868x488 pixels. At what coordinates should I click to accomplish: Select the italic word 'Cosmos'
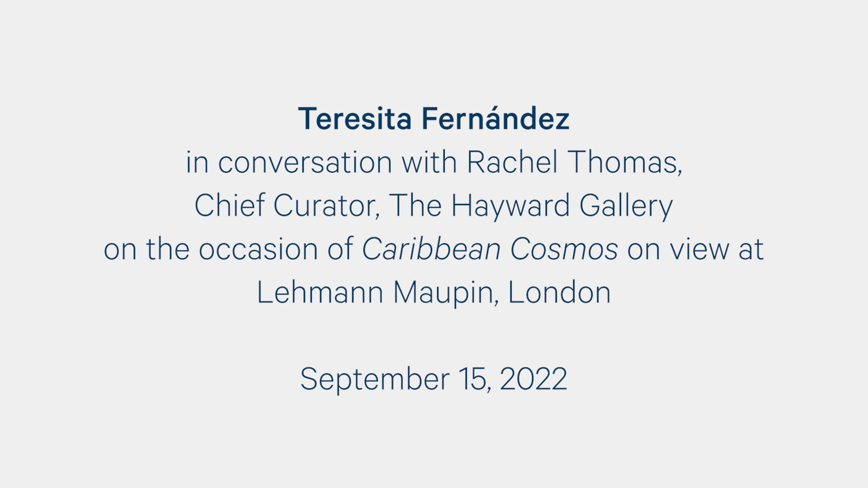(564, 249)
